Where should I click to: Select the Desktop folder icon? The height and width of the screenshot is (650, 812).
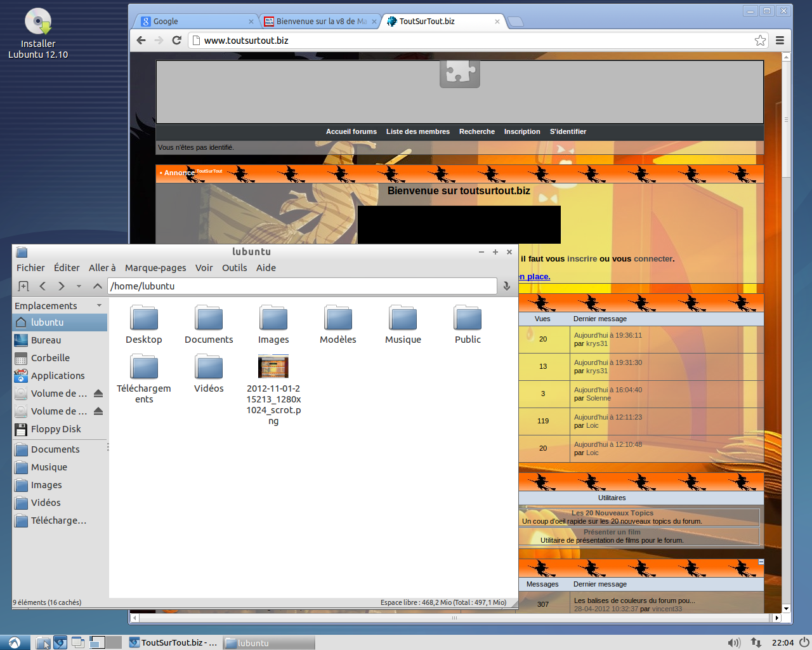[x=144, y=317]
